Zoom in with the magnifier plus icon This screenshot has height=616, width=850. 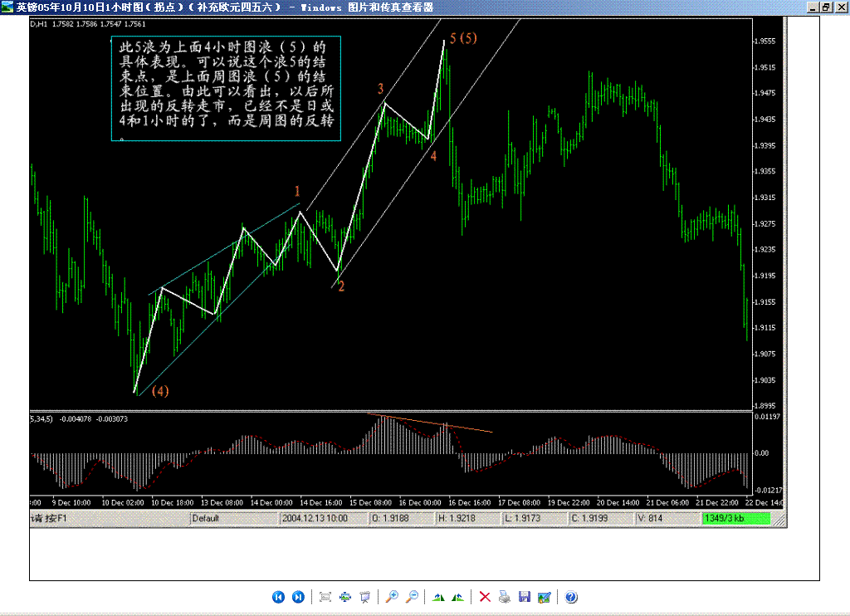point(392,597)
